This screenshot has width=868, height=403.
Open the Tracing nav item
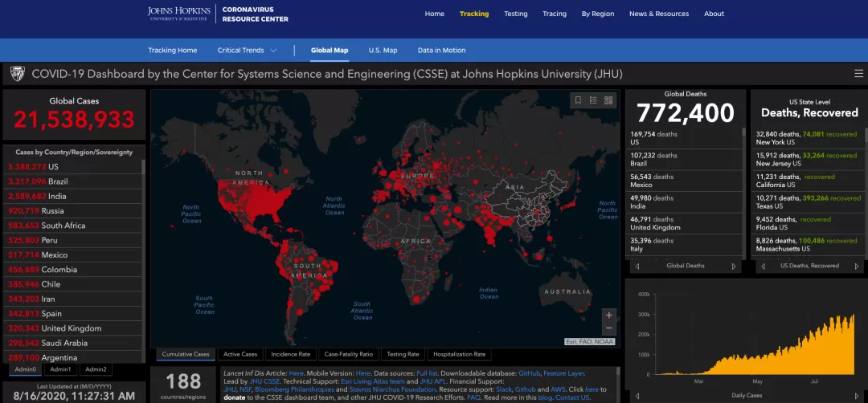[555, 14]
